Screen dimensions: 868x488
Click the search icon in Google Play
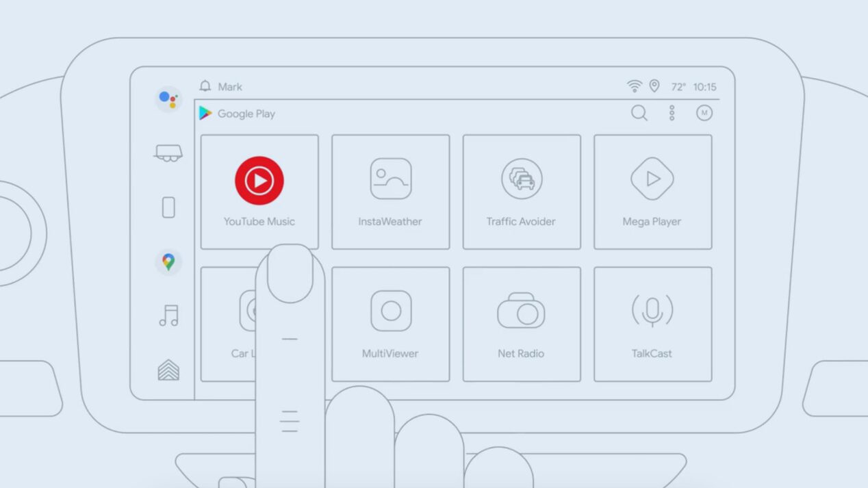[639, 114]
